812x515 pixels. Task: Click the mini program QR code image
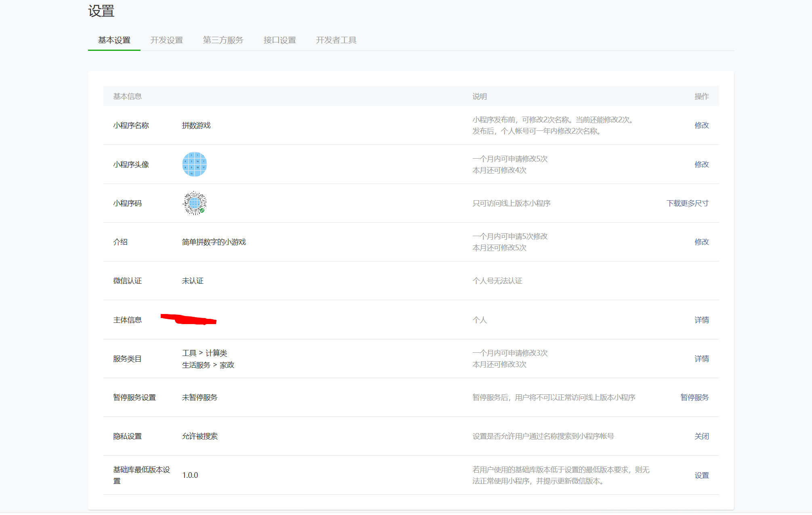pos(194,203)
